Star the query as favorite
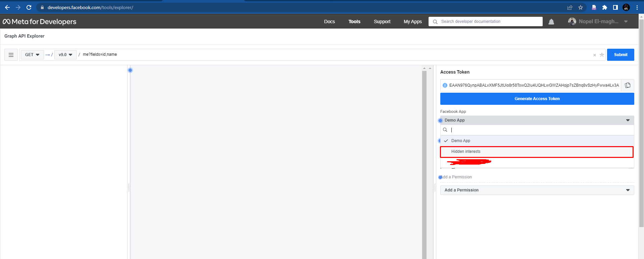Viewport: 644px width, 259px height. 602,55
